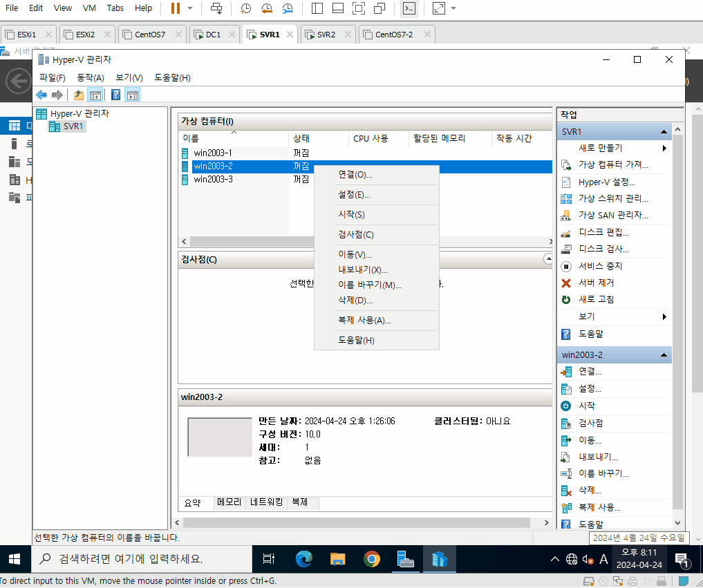This screenshot has width=703, height=588.
Task: Switch to the 네트워킹 tab
Action: 267,502
